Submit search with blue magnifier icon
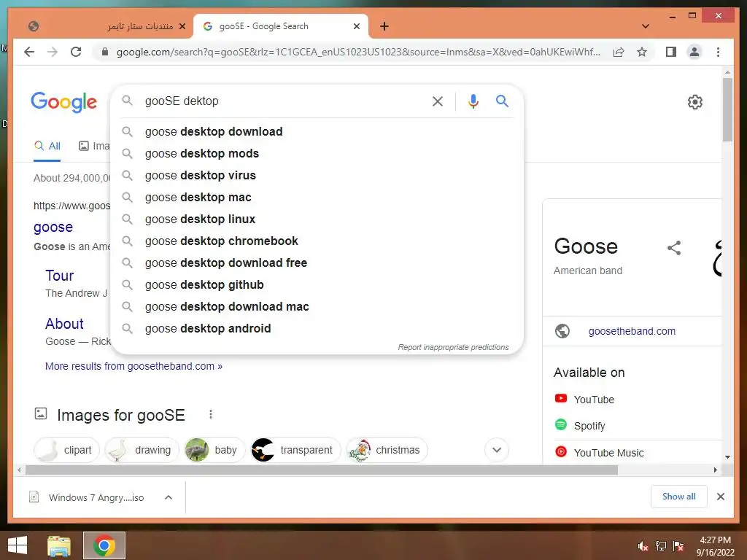The width and height of the screenshot is (747, 560). pos(502,101)
